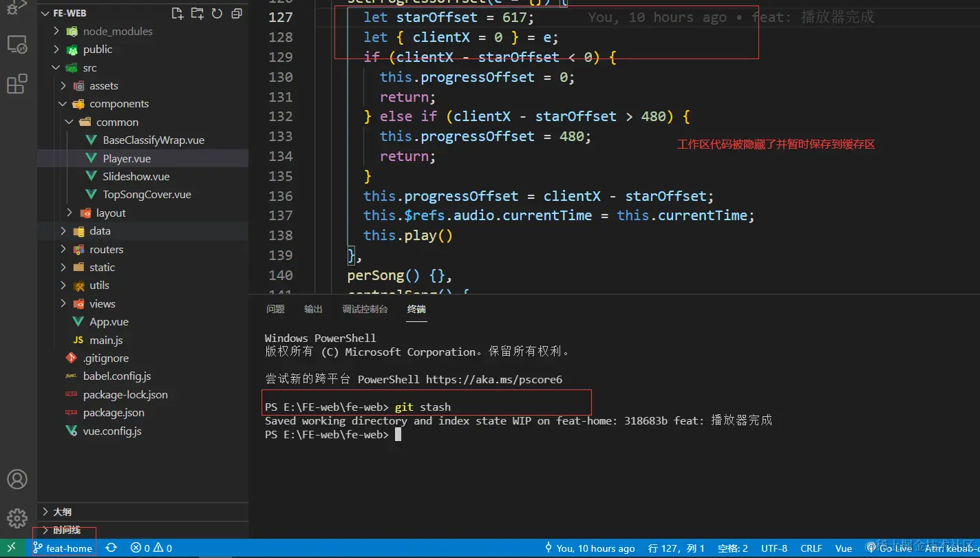Expand the static folder

pos(63,268)
